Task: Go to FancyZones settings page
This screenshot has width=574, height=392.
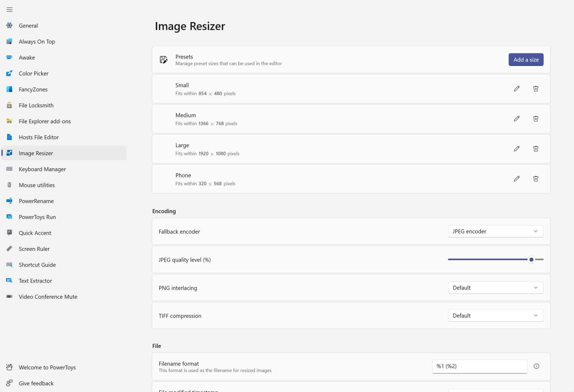Action: [x=33, y=89]
